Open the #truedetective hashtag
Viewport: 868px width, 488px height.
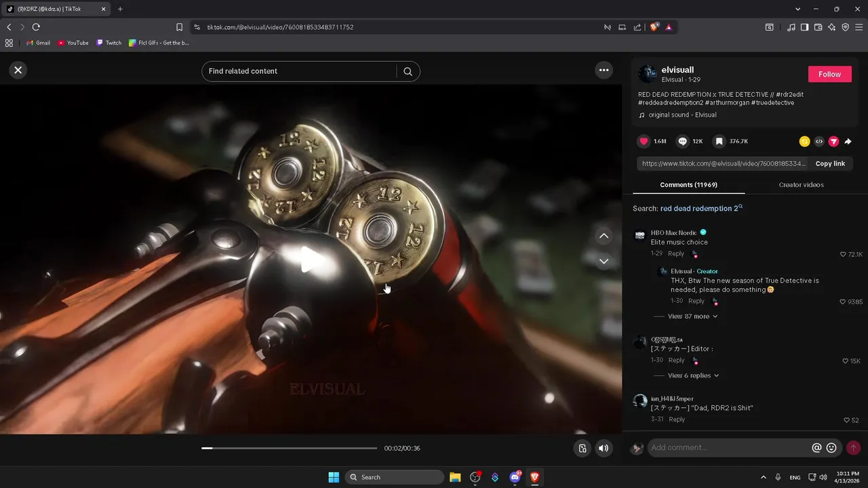[x=772, y=102]
